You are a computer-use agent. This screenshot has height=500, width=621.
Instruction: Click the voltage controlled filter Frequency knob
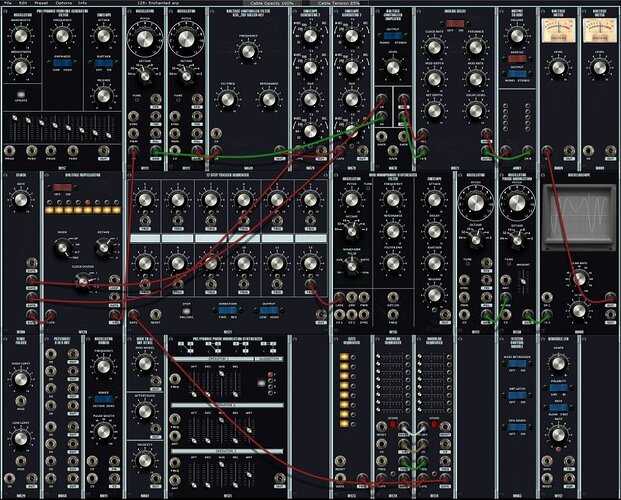(248, 52)
